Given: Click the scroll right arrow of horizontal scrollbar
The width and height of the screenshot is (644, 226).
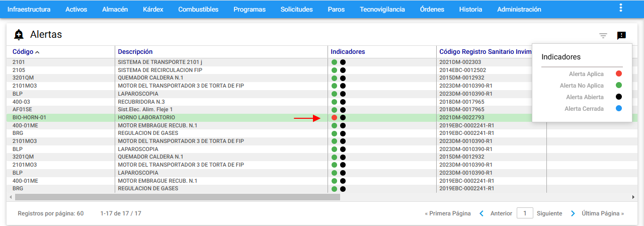Looking at the screenshot, I should coord(633,197).
